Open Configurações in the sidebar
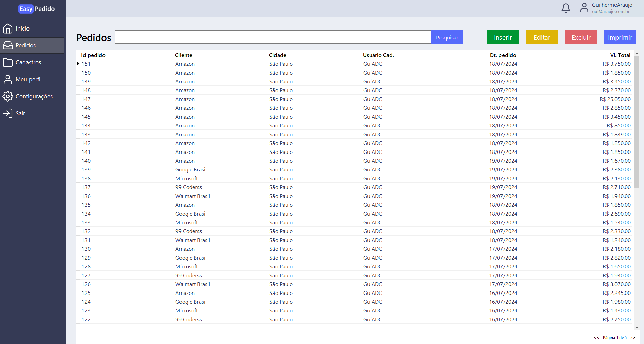Screen dimensions: 644x344 [x=34, y=96]
